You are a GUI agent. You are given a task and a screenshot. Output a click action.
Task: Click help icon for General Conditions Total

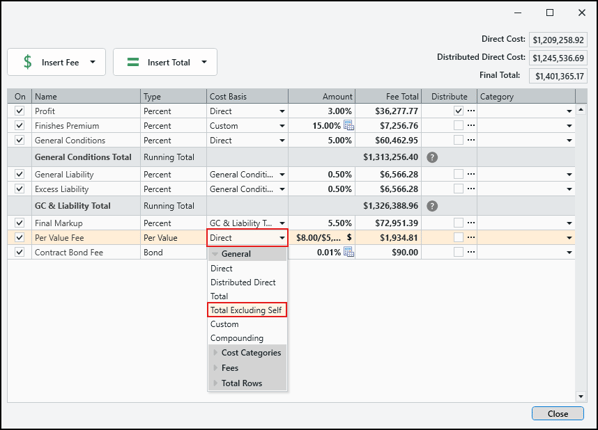432,157
